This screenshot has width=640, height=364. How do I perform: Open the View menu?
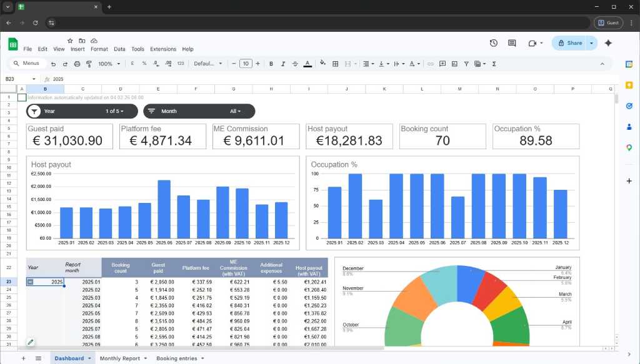(59, 49)
